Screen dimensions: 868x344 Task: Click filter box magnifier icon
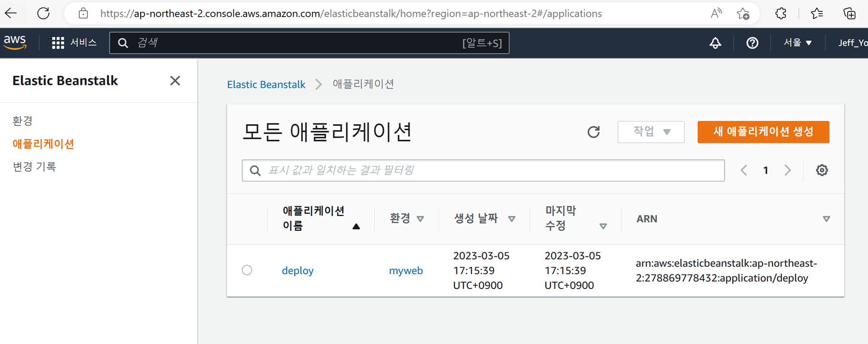tap(255, 171)
